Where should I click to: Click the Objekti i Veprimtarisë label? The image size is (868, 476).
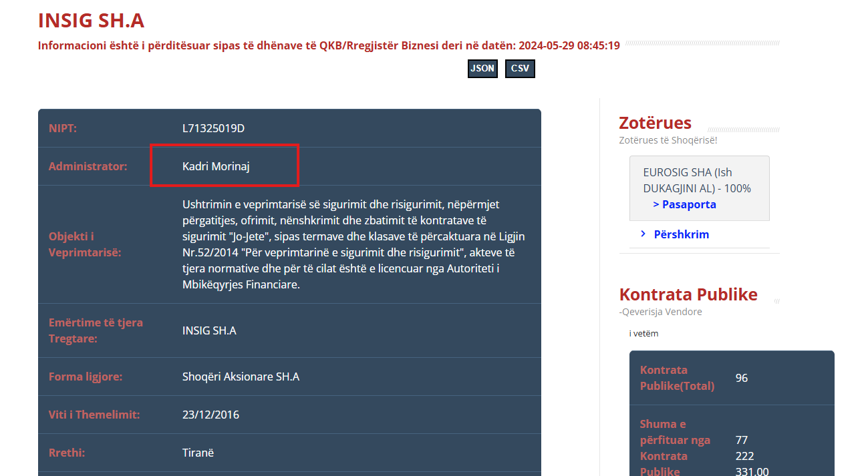[85, 244]
